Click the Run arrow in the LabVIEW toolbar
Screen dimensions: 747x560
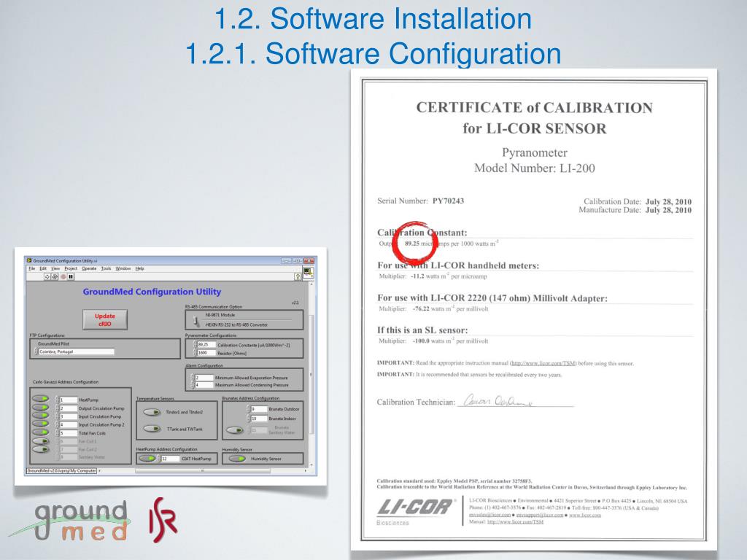point(47,276)
